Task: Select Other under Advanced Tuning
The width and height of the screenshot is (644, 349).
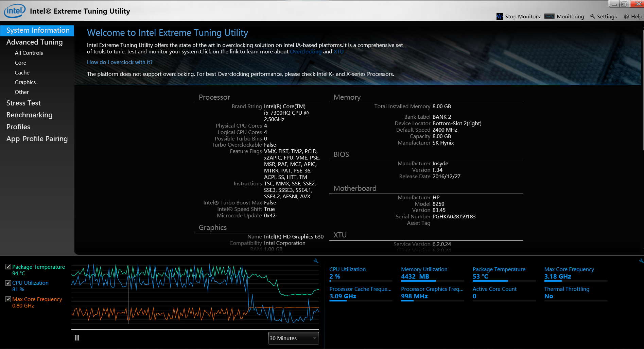Action: click(x=22, y=92)
